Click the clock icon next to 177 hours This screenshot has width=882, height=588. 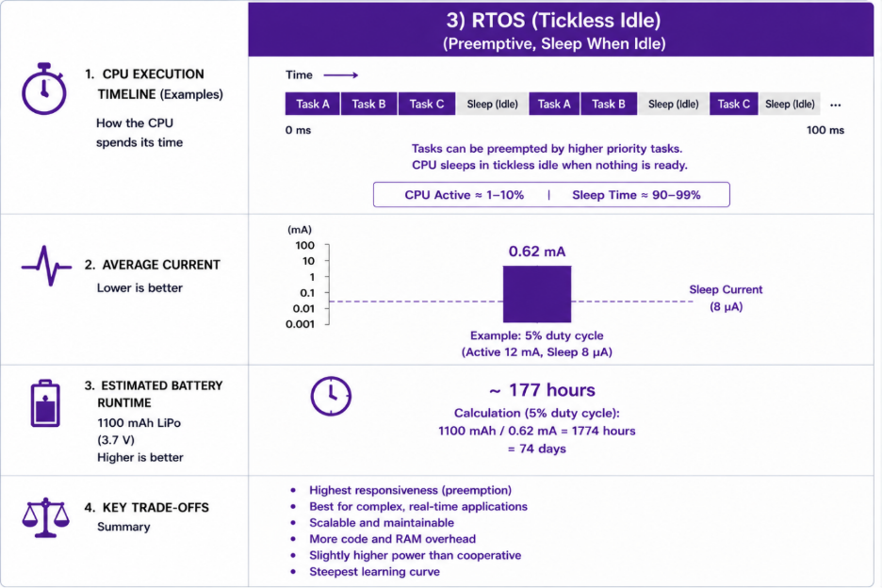coord(331,396)
